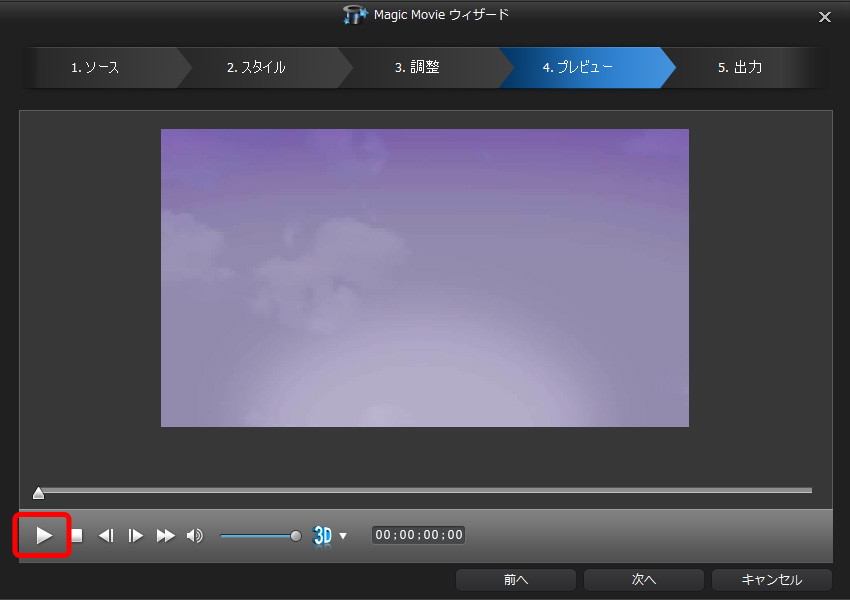Viewport: 850px width, 600px height.
Task: Click the playback position marker on seek bar
Action: [38, 492]
